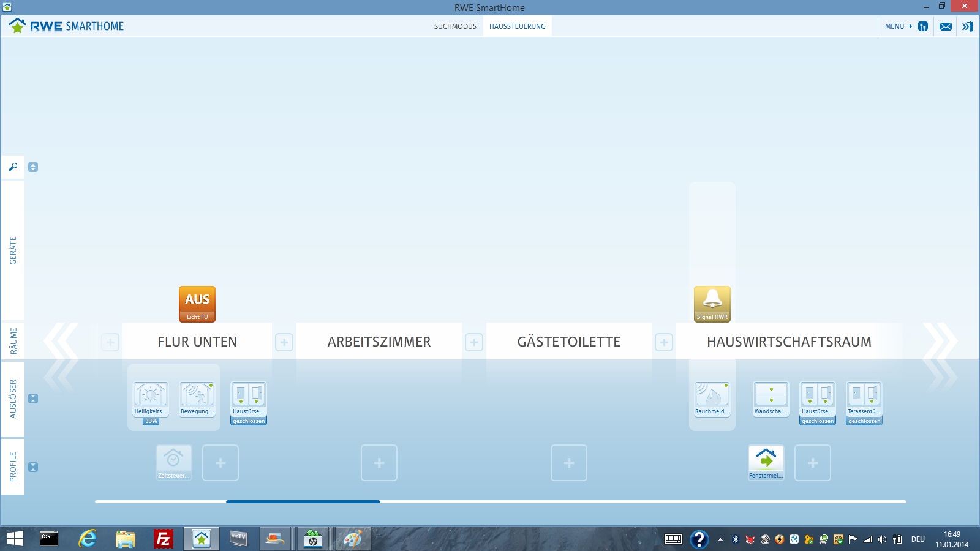980x551 pixels.
Task: Open the GERÄTE side panel
Action: (13, 250)
